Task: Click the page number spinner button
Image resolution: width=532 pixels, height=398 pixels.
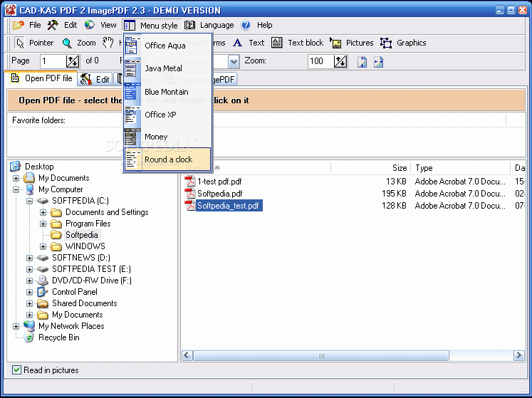Action: (x=73, y=61)
